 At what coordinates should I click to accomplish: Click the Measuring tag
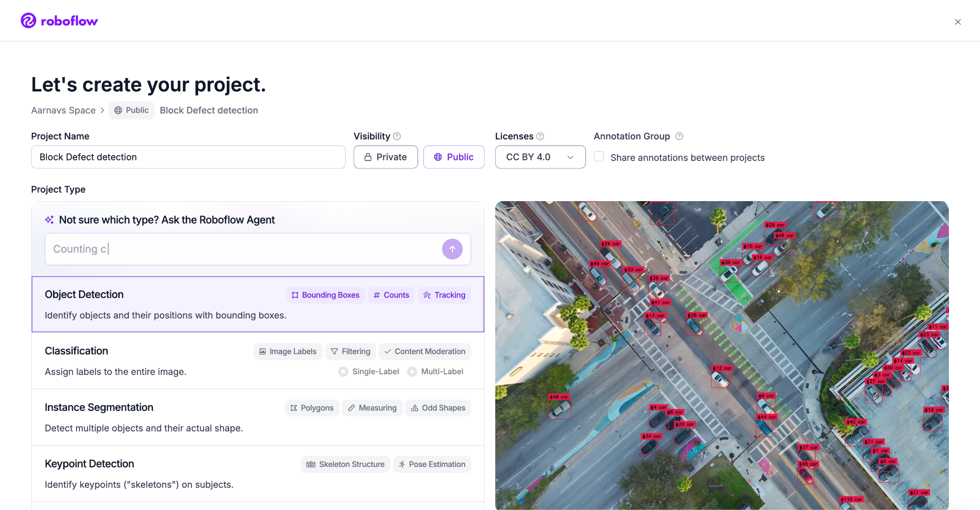click(x=372, y=408)
